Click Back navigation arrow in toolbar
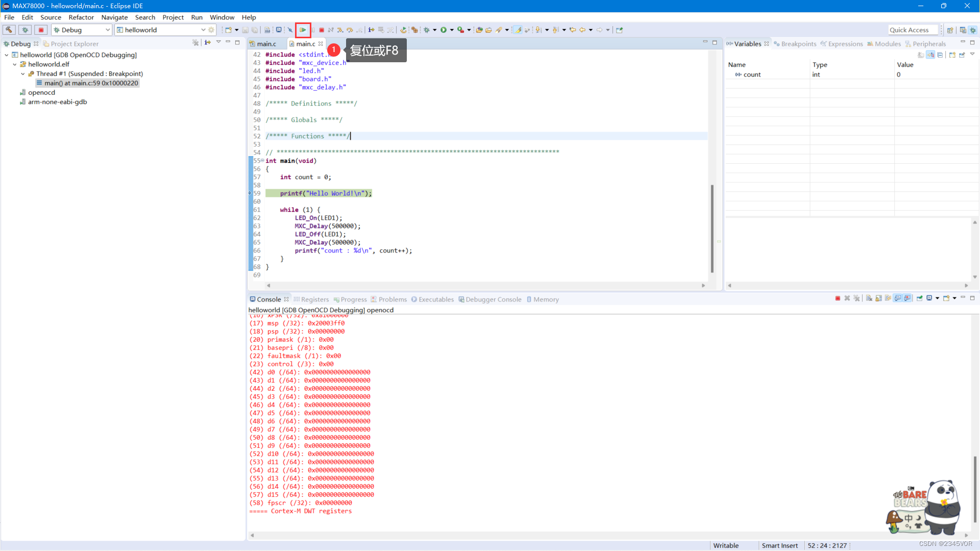This screenshot has height=551, width=980. [582, 30]
